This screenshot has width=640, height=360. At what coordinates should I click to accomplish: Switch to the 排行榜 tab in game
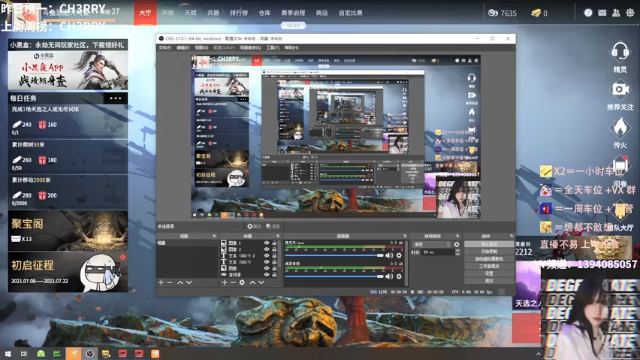point(239,13)
